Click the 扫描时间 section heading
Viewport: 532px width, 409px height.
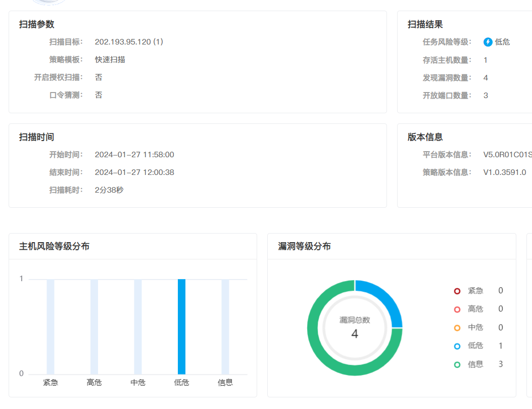[37, 137]
